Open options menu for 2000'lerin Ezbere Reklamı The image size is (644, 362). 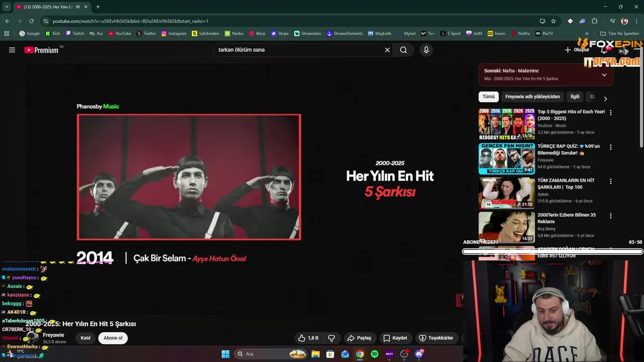click(x=611, y=216)
